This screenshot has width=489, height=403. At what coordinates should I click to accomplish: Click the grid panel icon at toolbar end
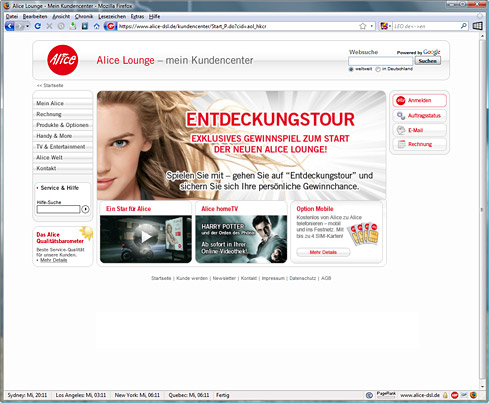point(477,26)
